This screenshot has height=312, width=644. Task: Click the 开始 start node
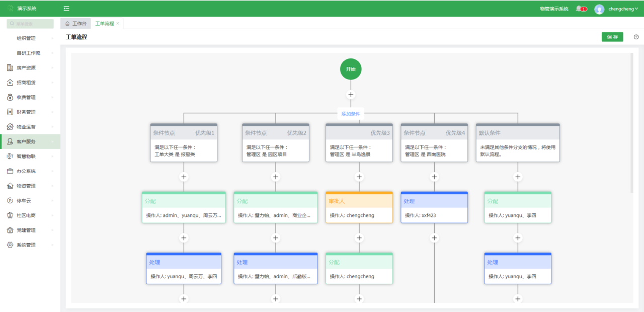click(351, 69)
